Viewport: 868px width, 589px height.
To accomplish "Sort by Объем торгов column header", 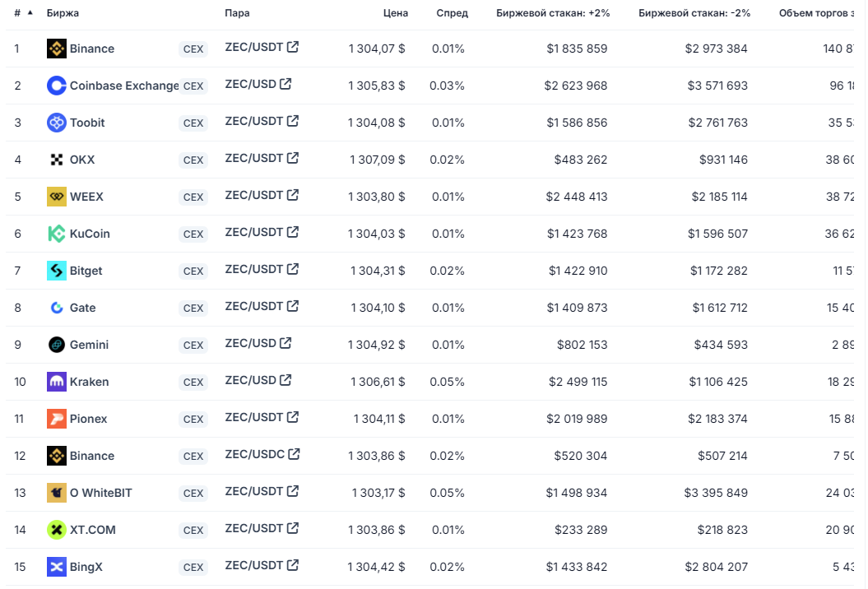I will [816, 12].
